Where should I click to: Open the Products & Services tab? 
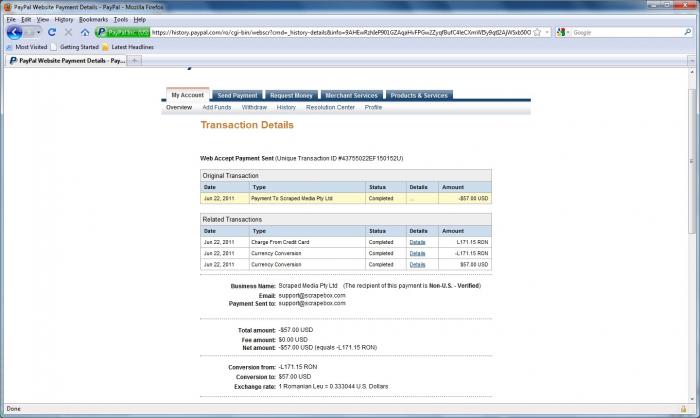(x=419, y=95)
